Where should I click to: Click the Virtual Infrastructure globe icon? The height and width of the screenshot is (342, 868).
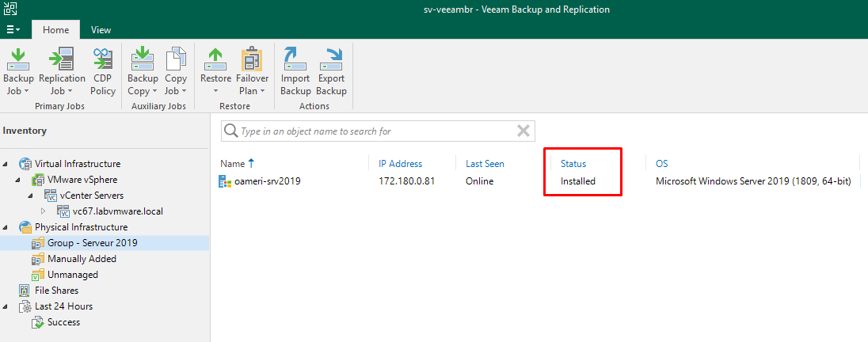click(25, 164)
